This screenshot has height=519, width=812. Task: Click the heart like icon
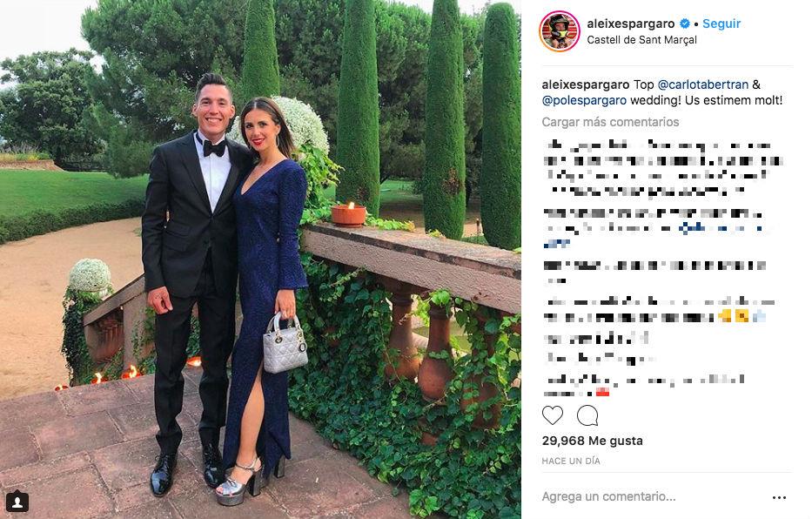pyautogui.click(x=552, y=415)
